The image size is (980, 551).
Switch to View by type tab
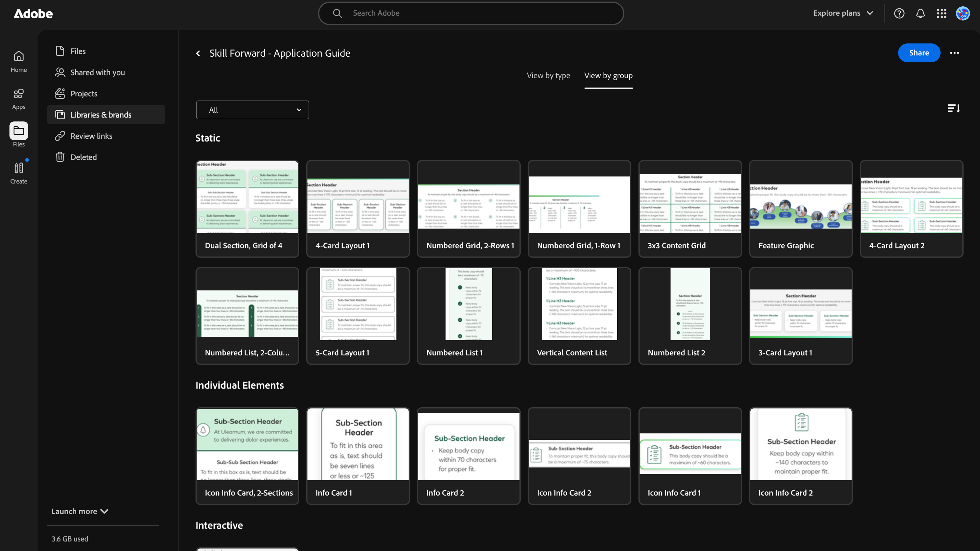pos(548,75)
